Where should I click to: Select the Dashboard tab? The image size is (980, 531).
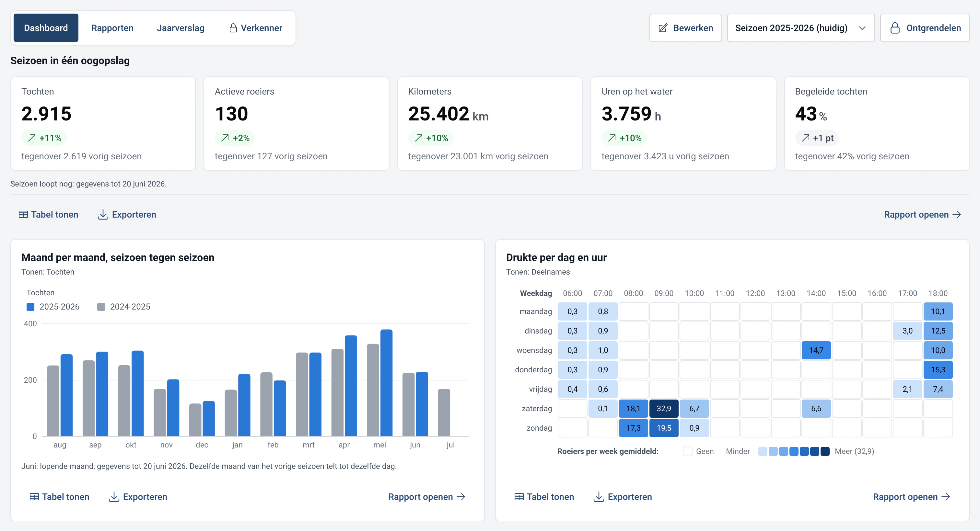click(46, 28)
